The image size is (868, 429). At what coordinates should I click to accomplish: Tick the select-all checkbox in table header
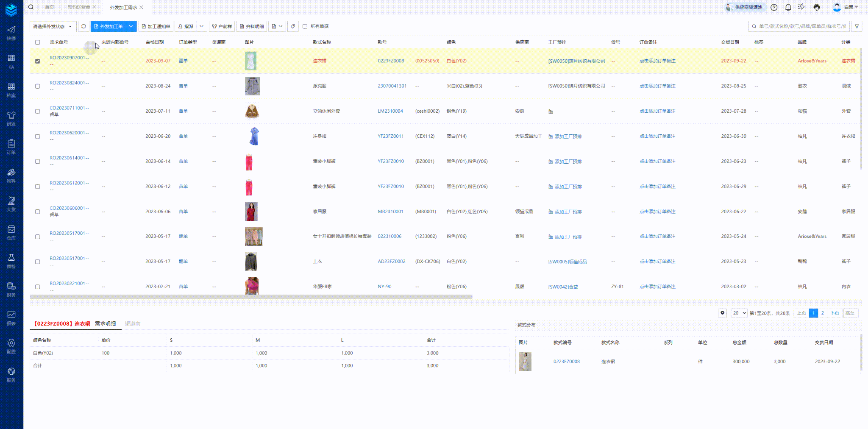(x=38, y=42)
